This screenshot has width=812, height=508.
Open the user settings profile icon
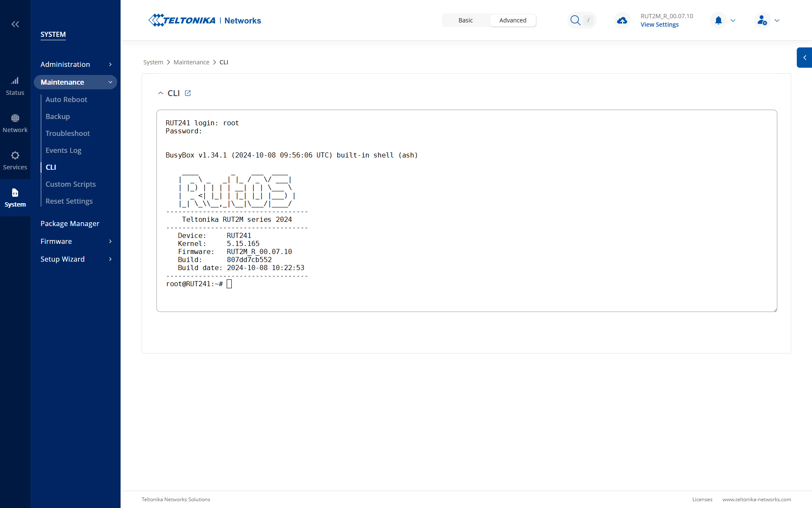pos(762,20)
